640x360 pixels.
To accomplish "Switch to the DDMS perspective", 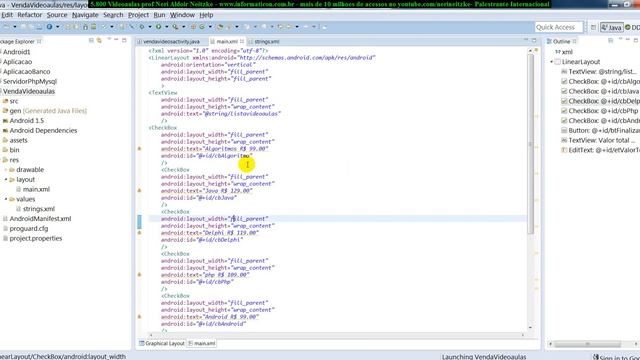I will [x=633, y=27].
